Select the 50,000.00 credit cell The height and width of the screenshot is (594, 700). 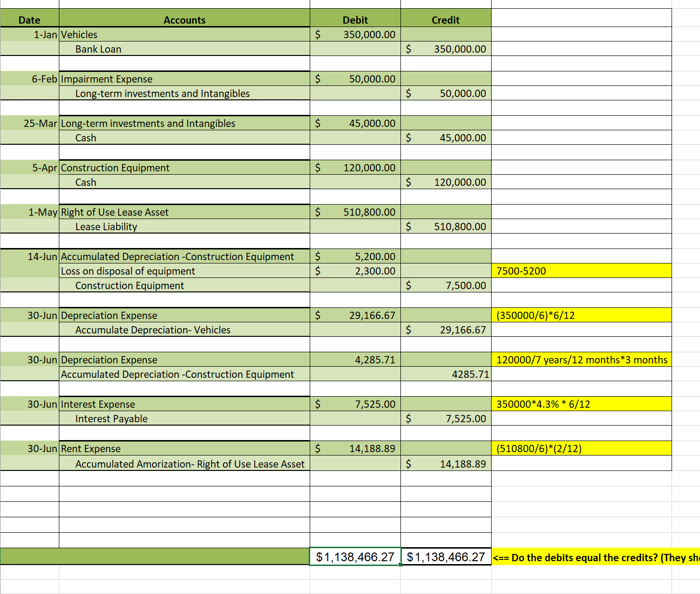pyautogui.click(x=446, y=93)
